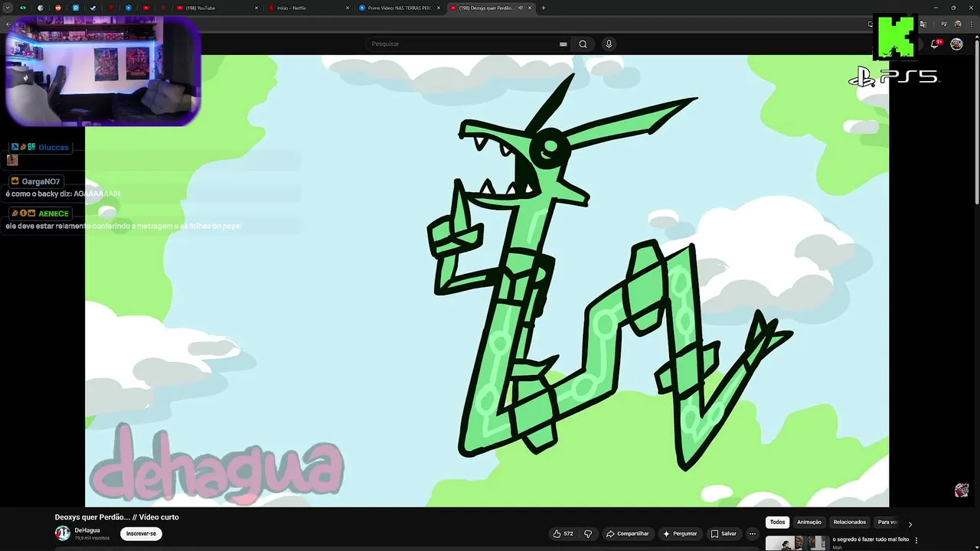Click the page vertical scrollbar
The image size is (980, 551).
click(x=976, y=122)
